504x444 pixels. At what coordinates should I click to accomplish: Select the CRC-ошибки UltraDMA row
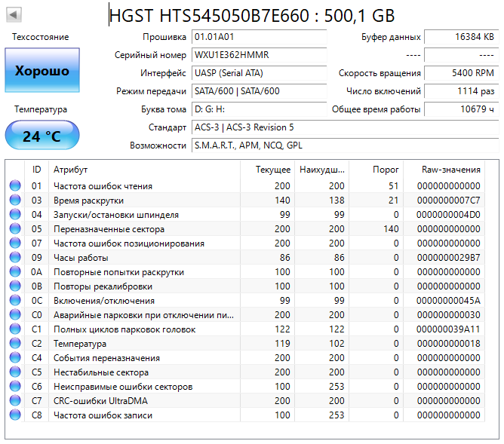246,401
